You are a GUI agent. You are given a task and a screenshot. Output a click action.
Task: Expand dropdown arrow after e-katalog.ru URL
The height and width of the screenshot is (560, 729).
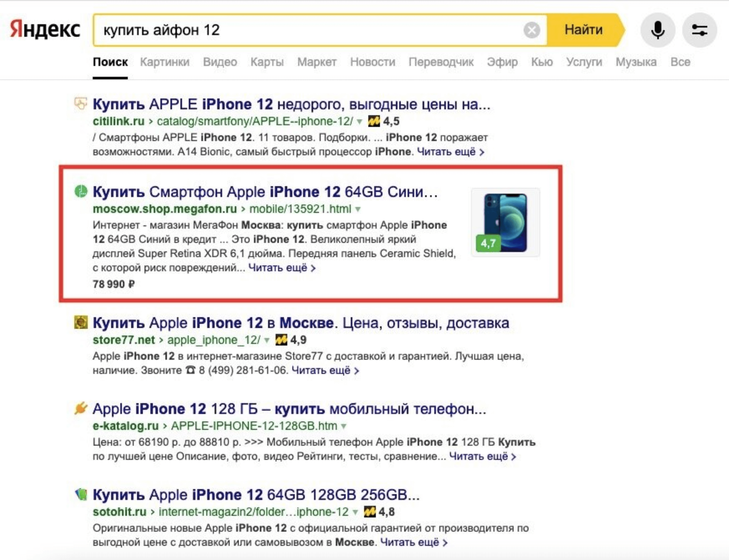(344, 426)
